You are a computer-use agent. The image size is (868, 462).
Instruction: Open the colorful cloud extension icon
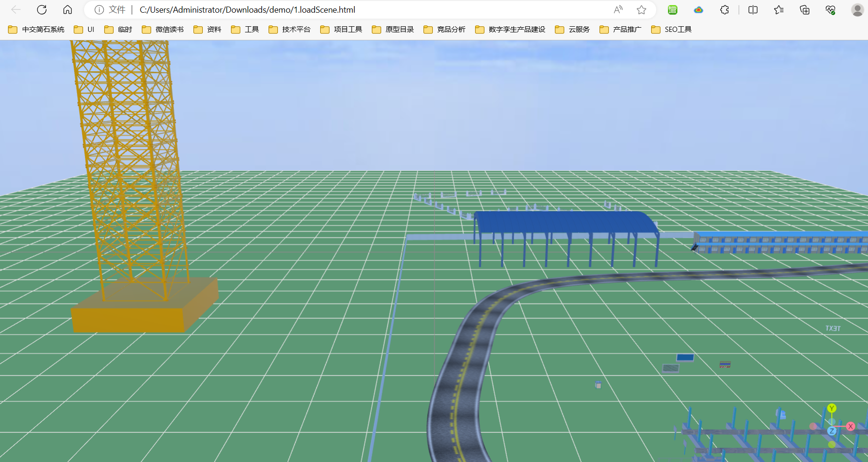click(699, 10)
